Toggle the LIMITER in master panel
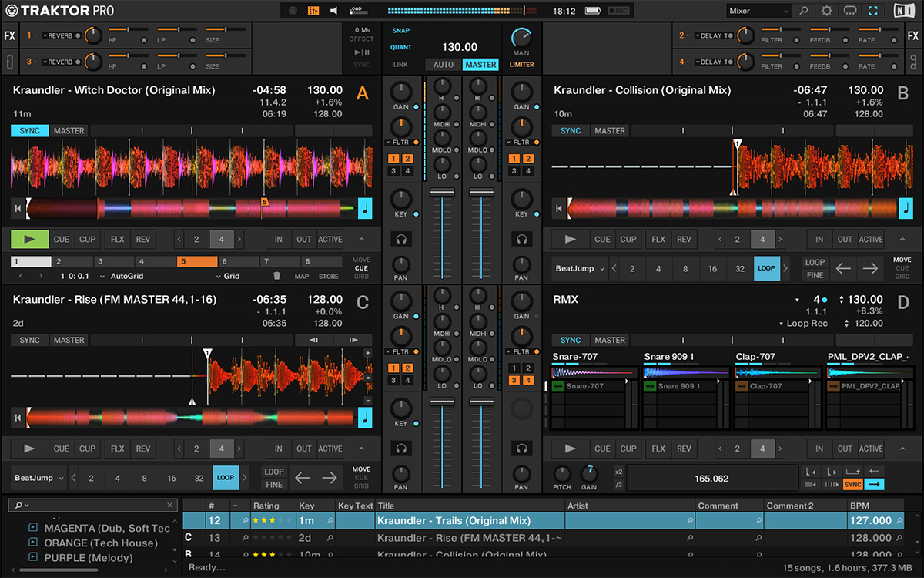 click(x=521, y=65)
